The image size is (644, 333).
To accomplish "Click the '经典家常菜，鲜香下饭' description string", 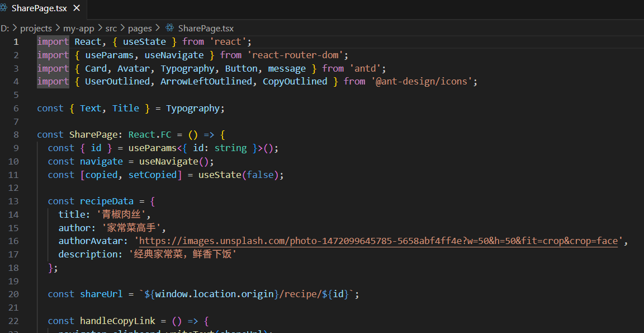I will pyautogui.click(x=183, y=254).
